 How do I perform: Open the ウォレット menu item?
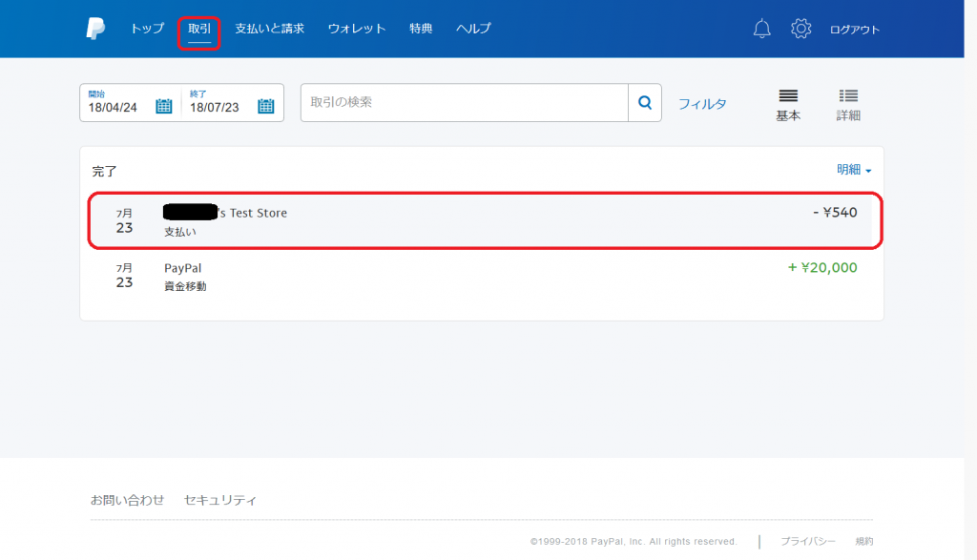point(357,29)
